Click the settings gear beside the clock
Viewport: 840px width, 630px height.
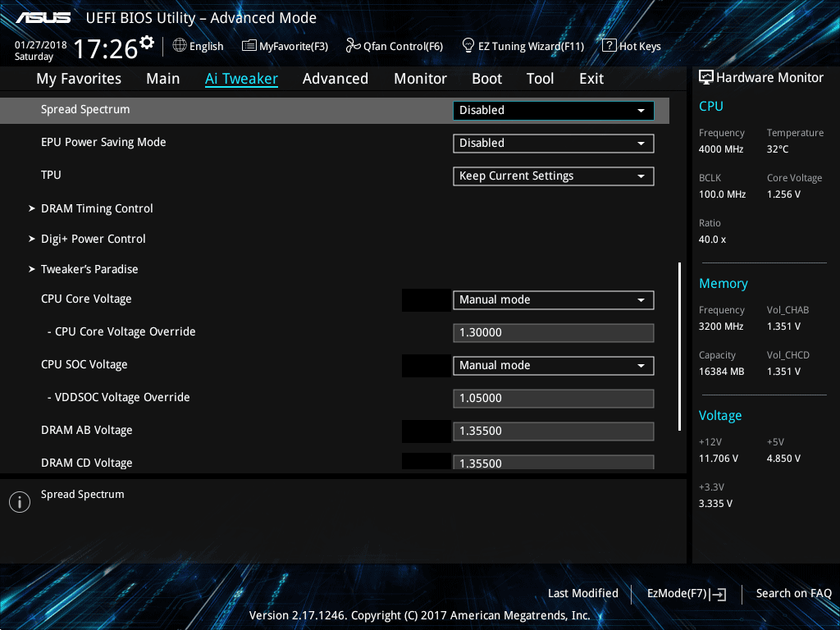pos(147,43)
